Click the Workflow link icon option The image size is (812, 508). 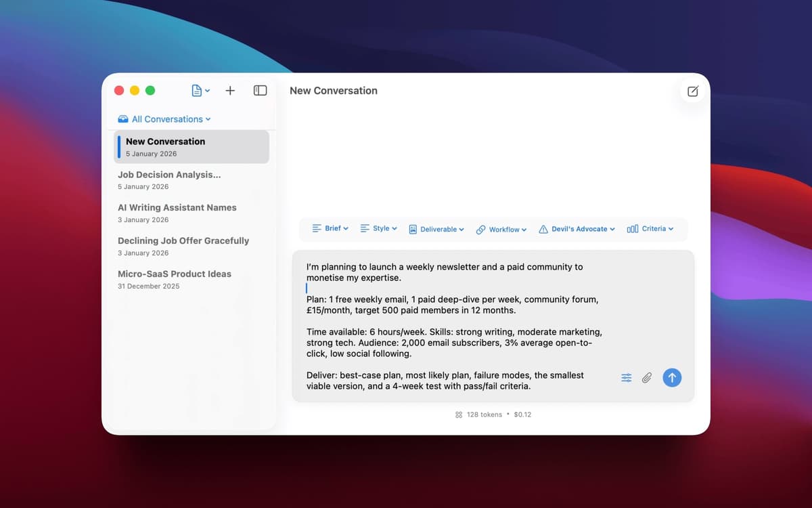tap(501, 230)
